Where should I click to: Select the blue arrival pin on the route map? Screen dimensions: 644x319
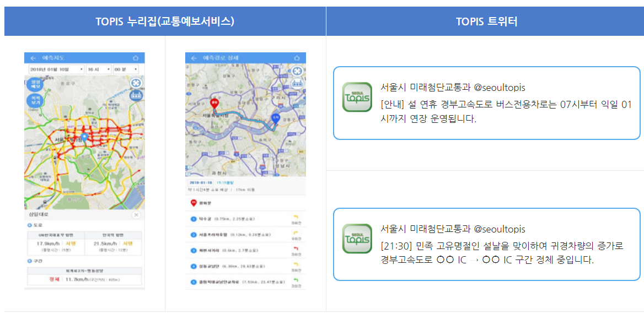[x=276, y=119]
